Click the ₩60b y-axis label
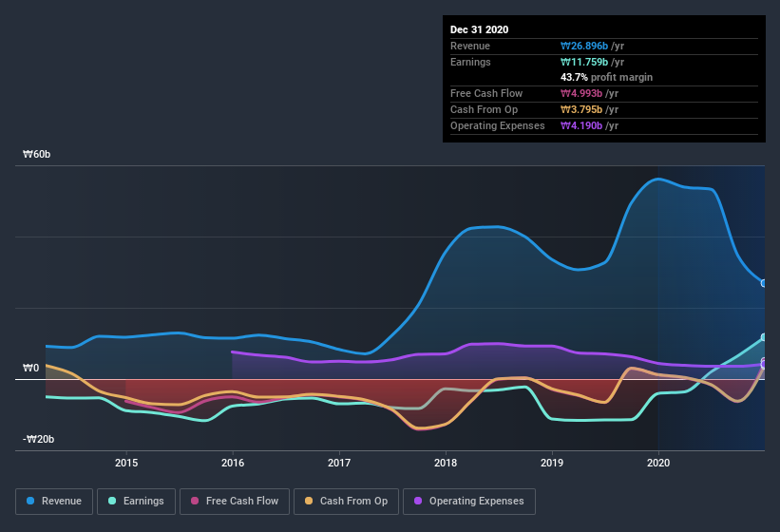 pos(37,154)
